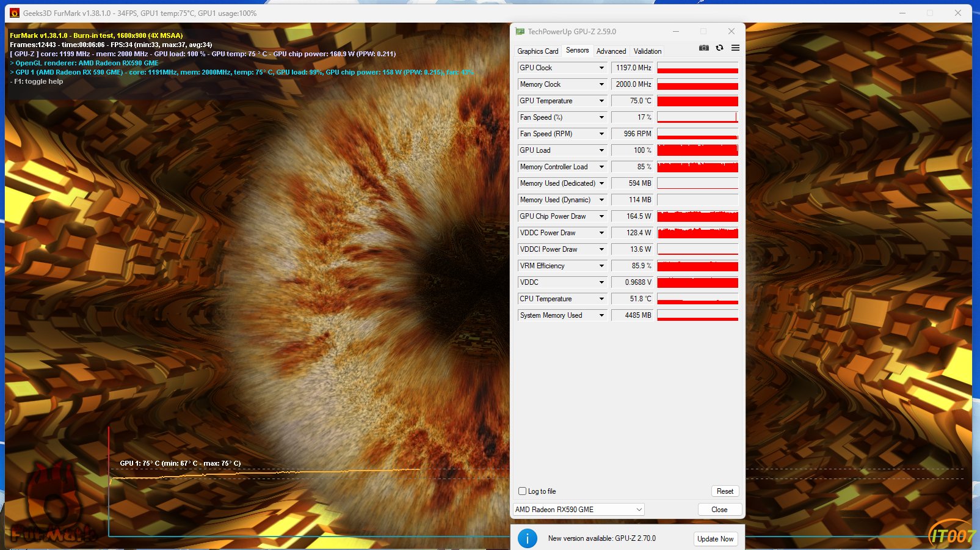The height and width of the screenshot is (550, 980).
Task: Open the GPU-Z hamburger menu
Action: point(735,48)
